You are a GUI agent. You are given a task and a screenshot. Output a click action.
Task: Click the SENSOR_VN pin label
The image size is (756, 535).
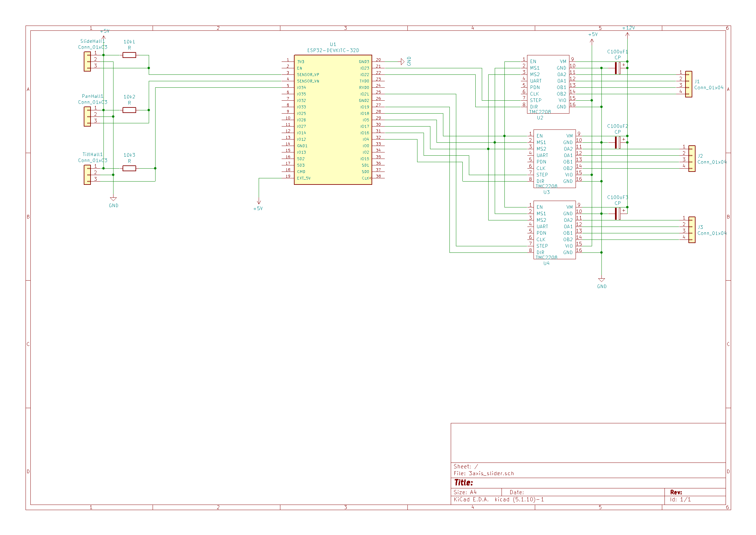308,81
